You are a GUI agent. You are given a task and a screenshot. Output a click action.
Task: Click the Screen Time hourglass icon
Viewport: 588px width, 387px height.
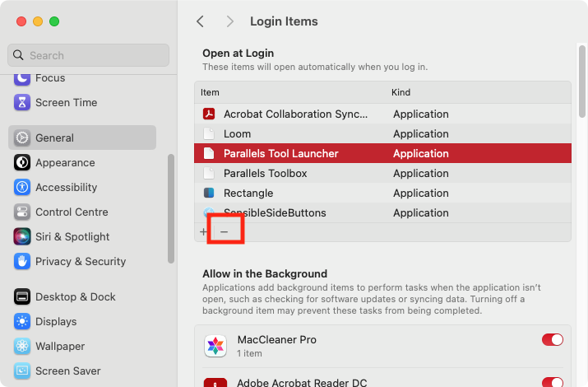tap(22, 102)
